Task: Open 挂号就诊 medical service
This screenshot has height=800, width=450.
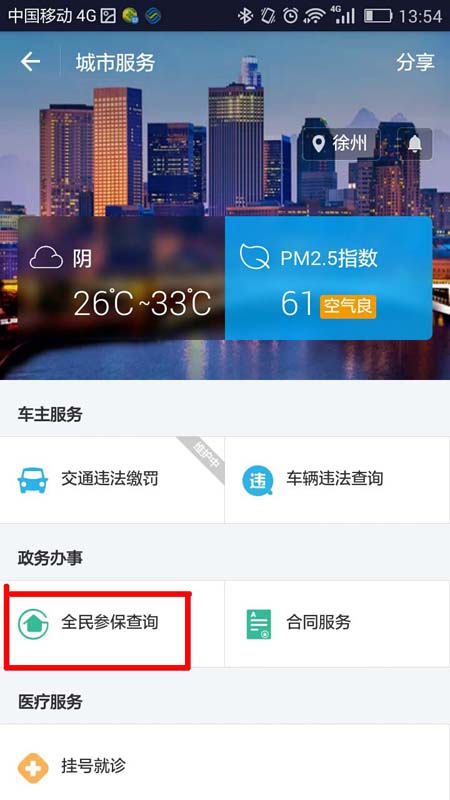Action: 225,767
